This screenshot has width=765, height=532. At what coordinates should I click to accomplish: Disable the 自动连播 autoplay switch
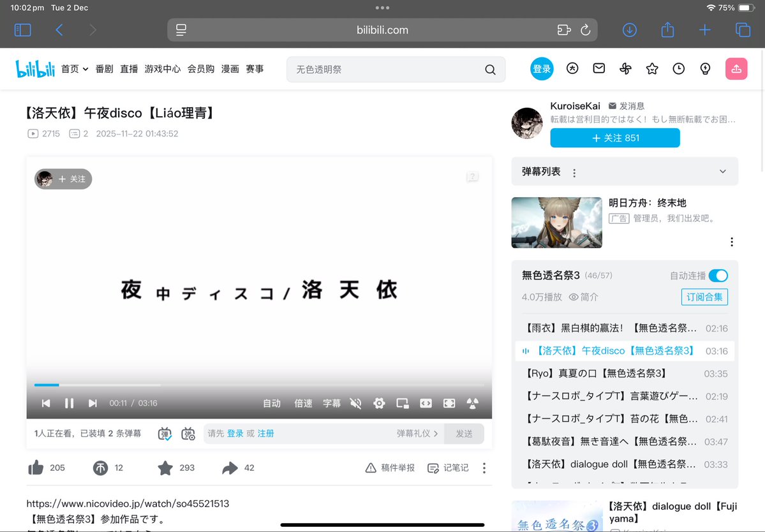click(x=718, y=276)
